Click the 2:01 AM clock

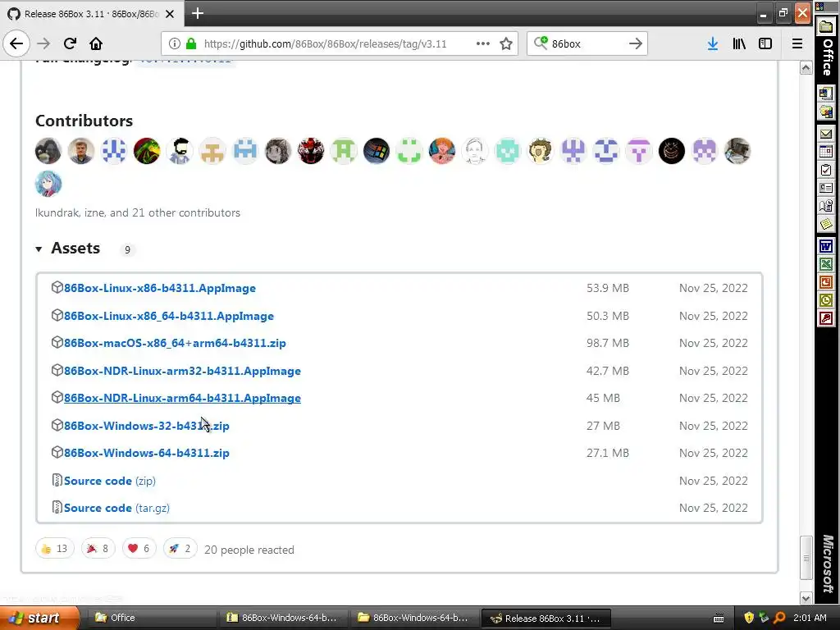(x=810, y=618)
